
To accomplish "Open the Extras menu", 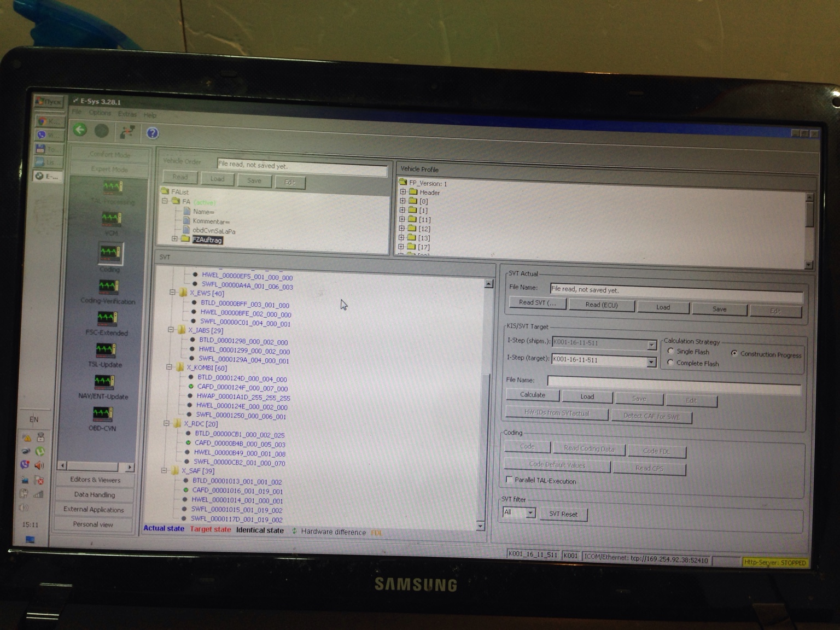I will pos(127,114).
